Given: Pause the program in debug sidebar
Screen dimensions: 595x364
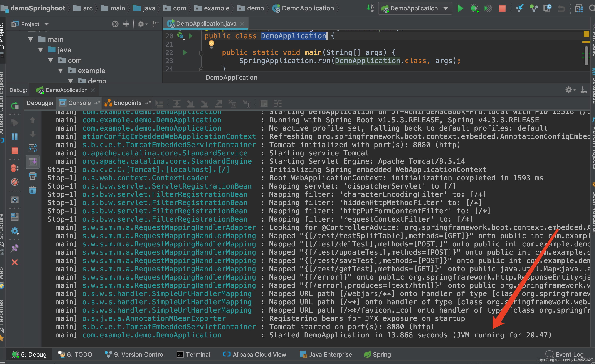Looking at the screenshot, I should [x=15, y=137].
